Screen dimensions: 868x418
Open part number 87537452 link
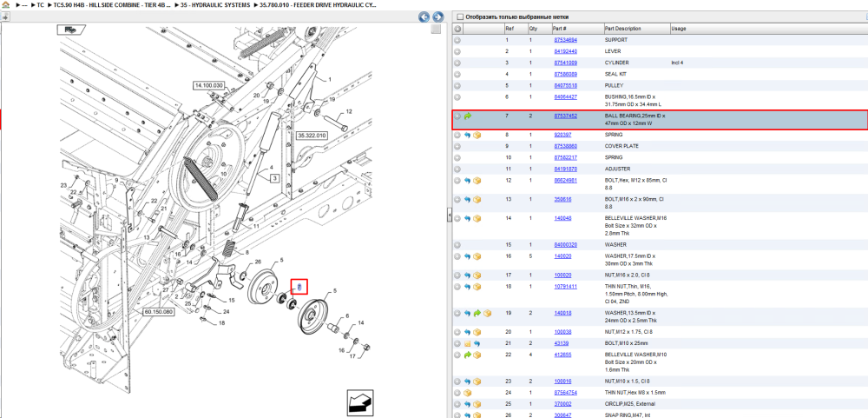566,116
